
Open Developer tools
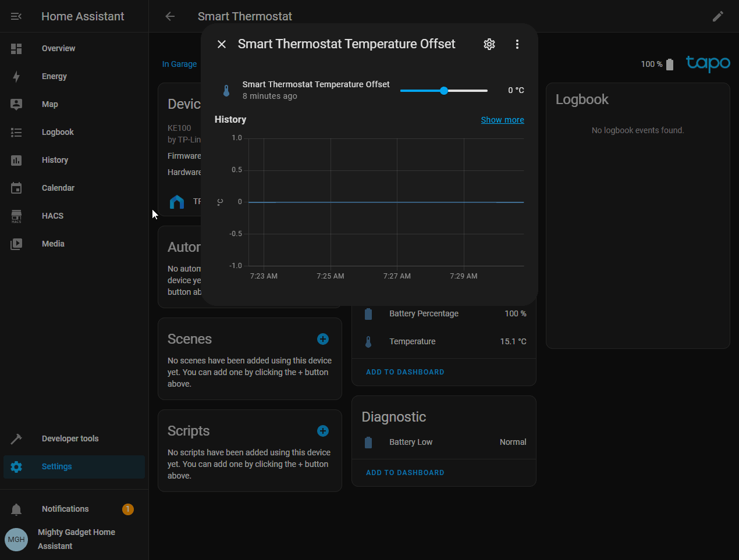click(70, 438)
